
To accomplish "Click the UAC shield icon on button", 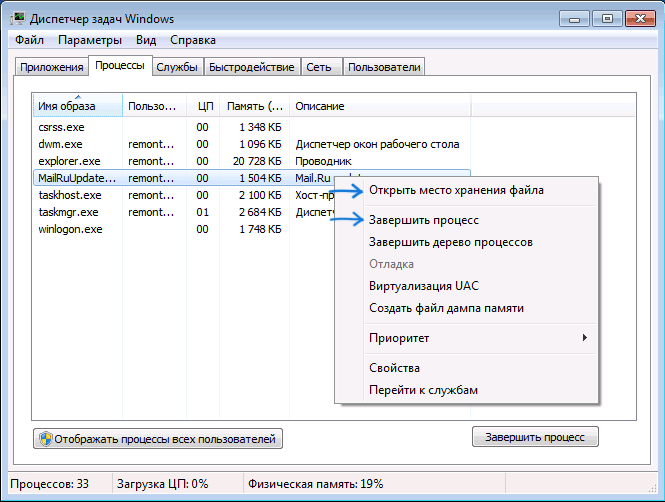I will coord(45,439).
